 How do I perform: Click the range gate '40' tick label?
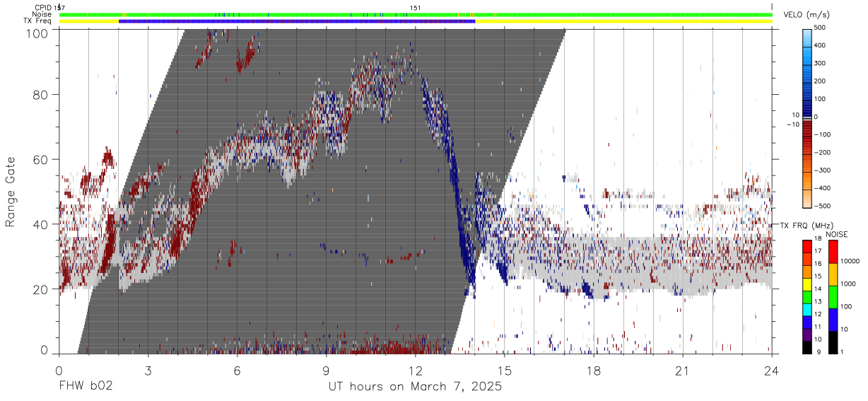[x=42, y=224]
